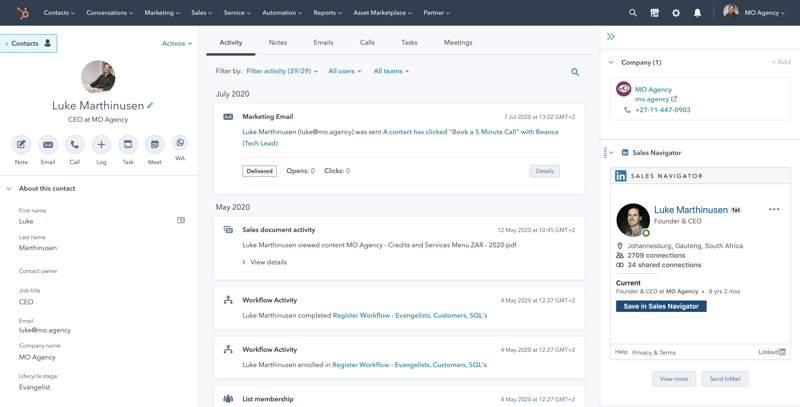
Task: Open the Reports dropdown menu
Action: point(328,13)
